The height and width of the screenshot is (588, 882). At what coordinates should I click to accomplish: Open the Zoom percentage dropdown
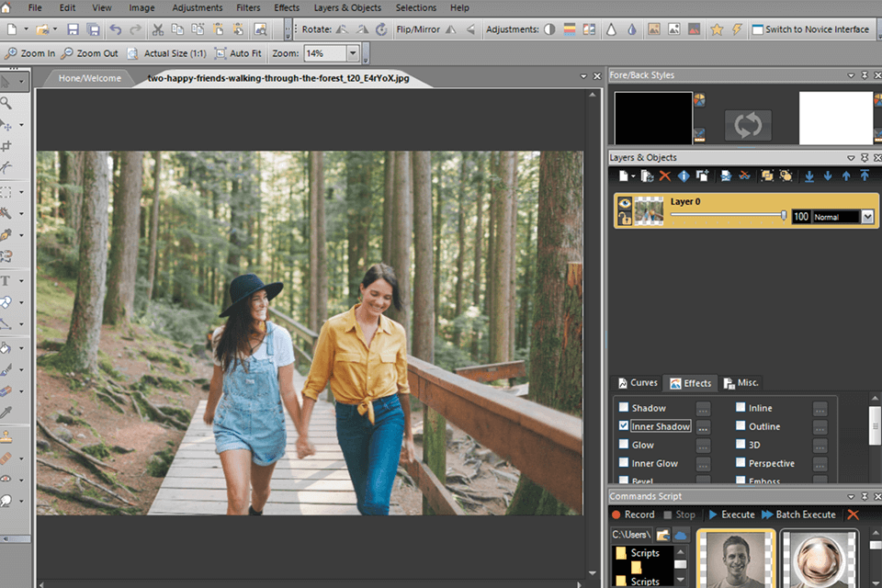[x=353, y=53]
